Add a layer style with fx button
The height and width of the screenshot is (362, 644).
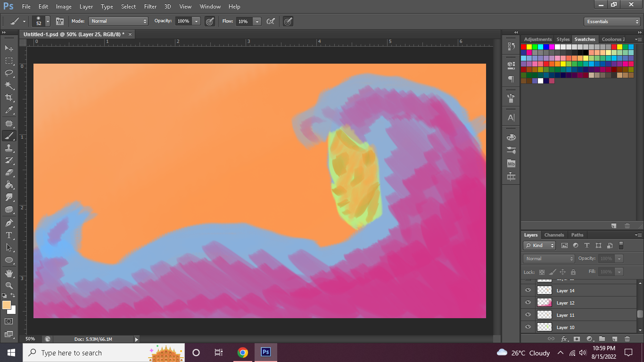pyautogui.click(x=564, y=339)
